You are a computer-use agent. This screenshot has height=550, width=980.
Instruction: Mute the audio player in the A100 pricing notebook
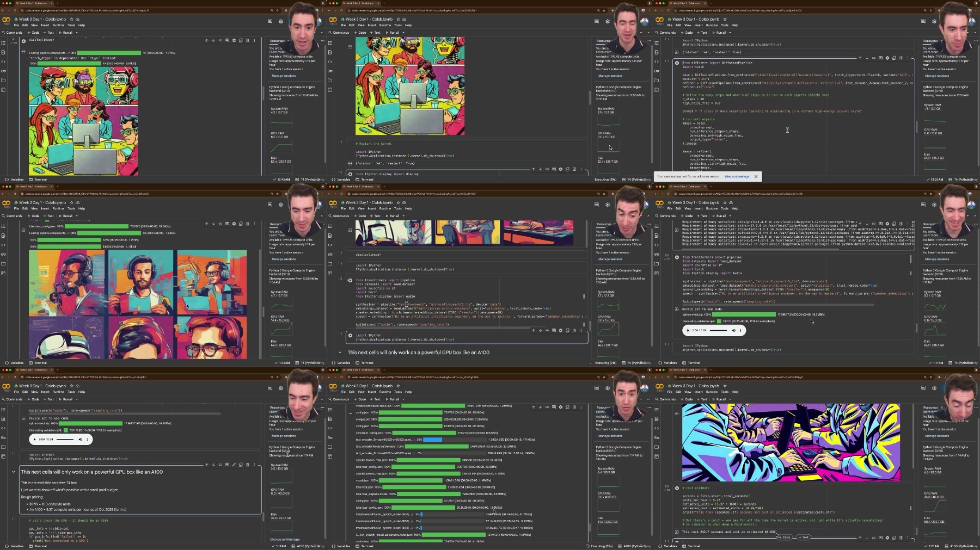(x=80, y=440)
